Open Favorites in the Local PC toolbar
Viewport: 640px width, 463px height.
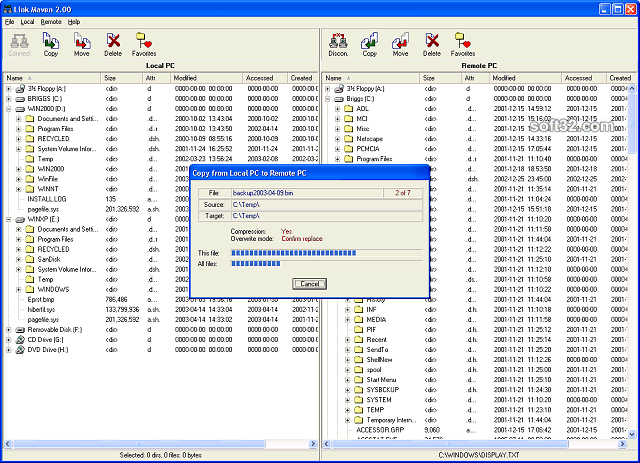pyautogui.click(x=144, y=45)
